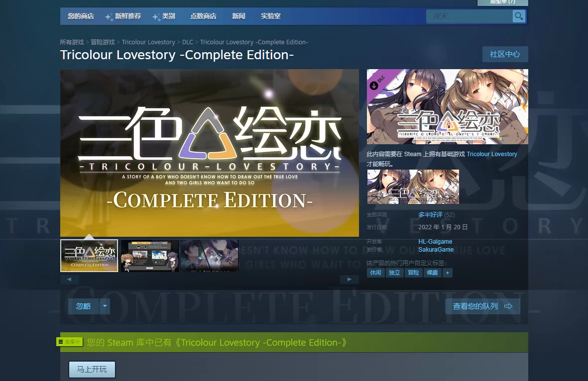Open the 您的商店 menu
This screenshot has height=381, width=588.
(x=81, y=16)
